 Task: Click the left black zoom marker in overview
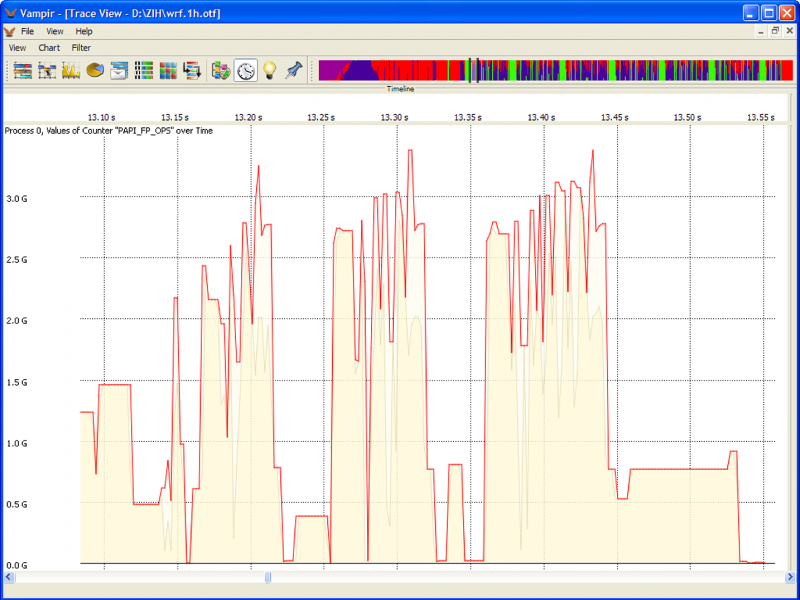(469, 70)
